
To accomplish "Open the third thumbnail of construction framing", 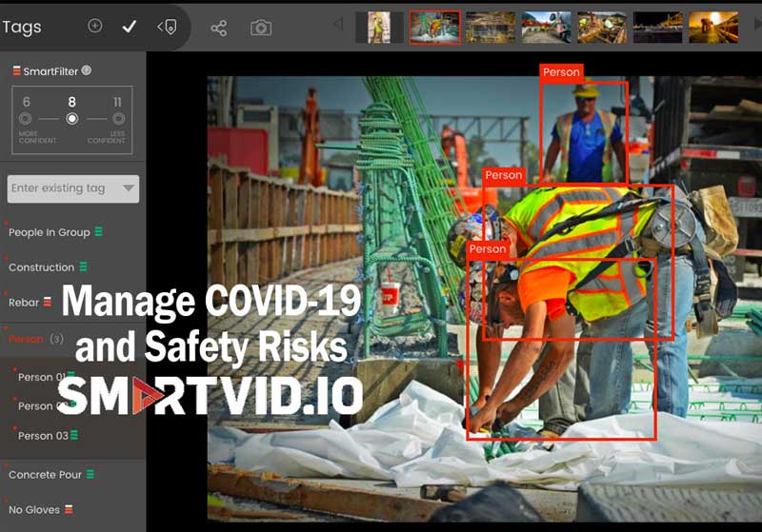I will pos(491,28).
